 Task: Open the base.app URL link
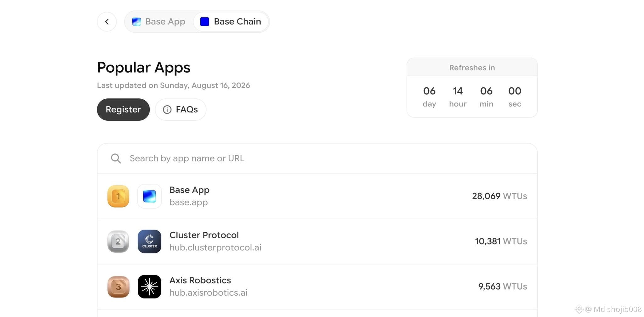(189, 203)
